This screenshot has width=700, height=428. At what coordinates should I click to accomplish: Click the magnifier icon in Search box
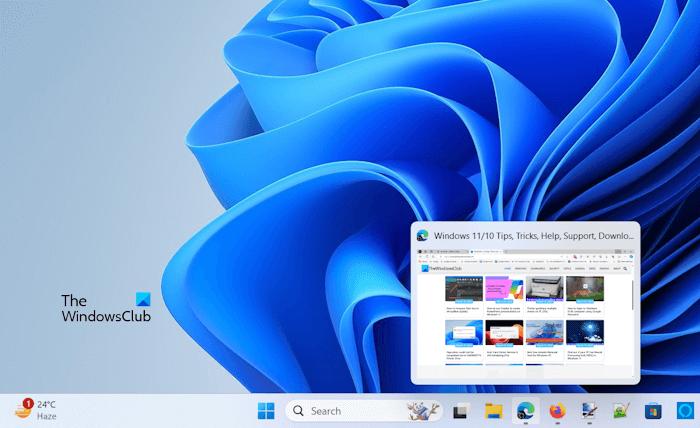(x=298, y=411)
